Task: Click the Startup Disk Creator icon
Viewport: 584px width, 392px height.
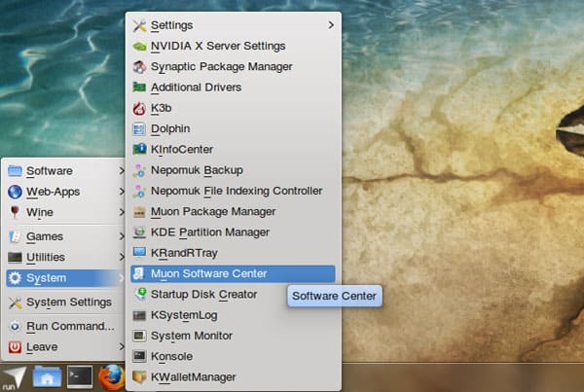Action: click(139, 295)
